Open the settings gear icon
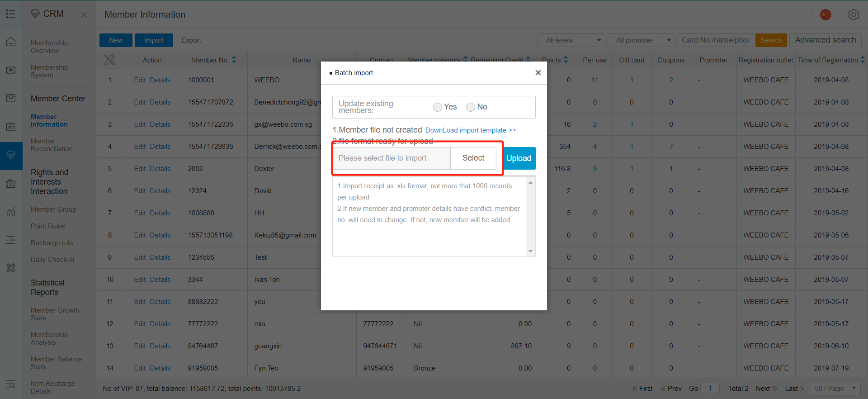This screenshot has height=399, width=868. click(854, 14)
